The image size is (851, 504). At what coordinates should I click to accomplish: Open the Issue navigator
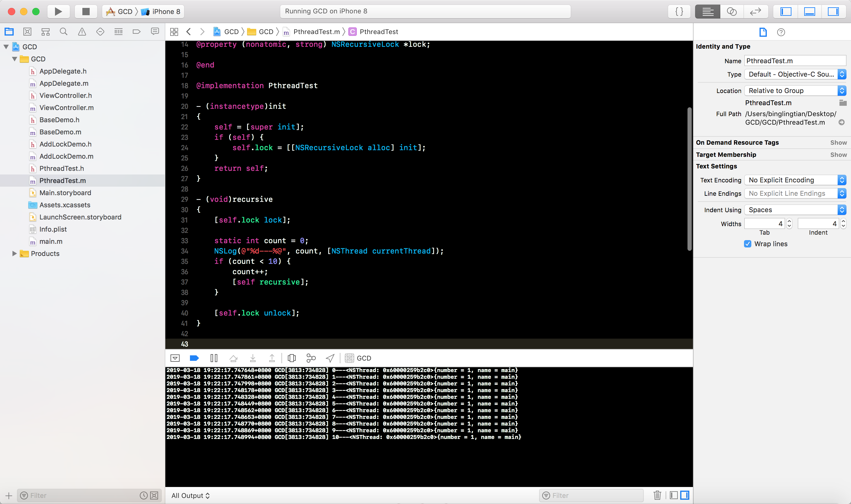point(82,32)
